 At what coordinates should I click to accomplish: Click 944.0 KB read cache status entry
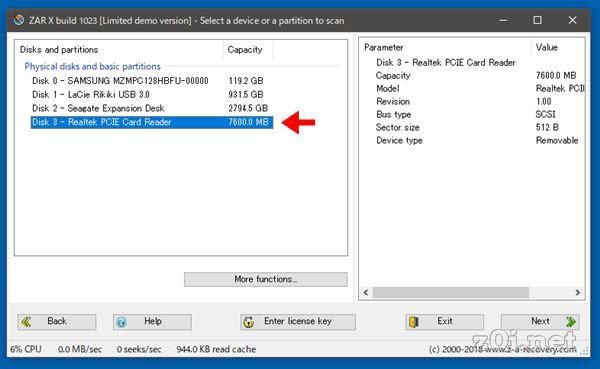pyautogui.click(x=216, y=349)
